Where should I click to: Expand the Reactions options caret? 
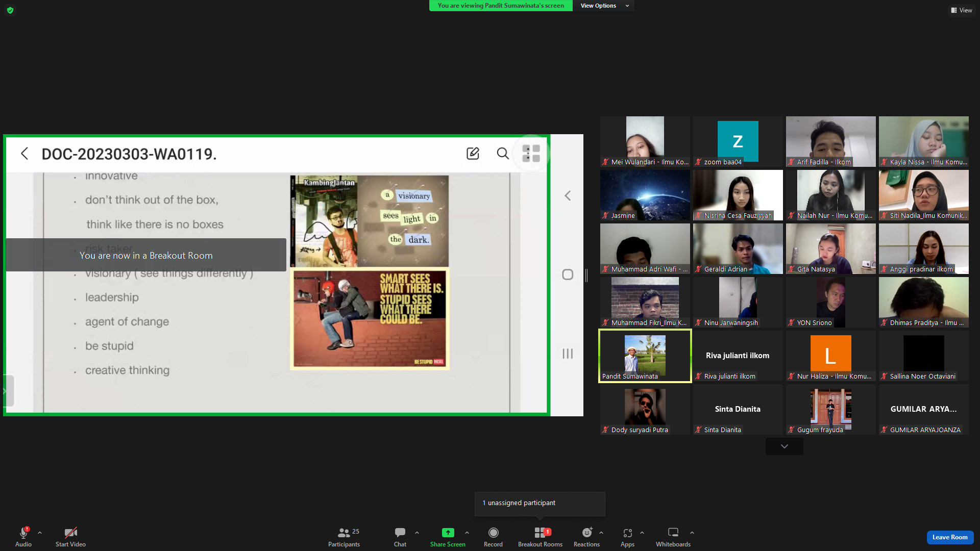pos(601,533)
